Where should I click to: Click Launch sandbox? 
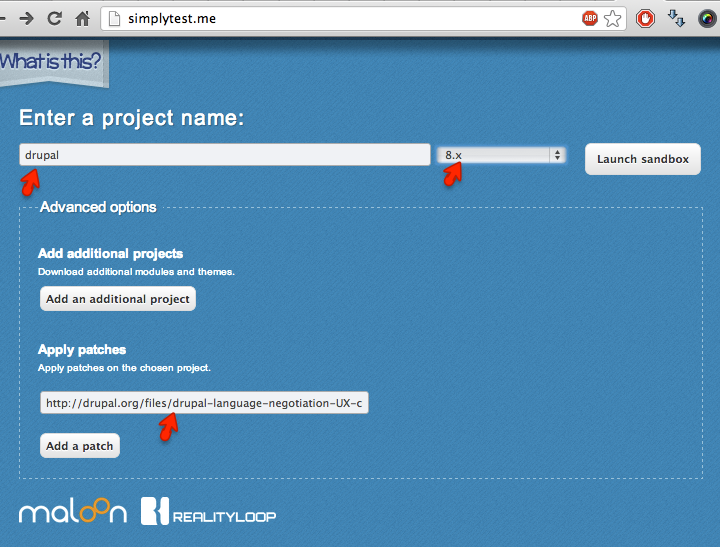[x=642, y=159]
